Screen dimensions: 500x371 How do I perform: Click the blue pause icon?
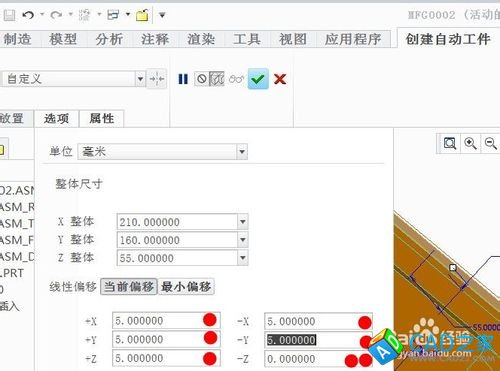pyautogui.click(x=183, y=79)
